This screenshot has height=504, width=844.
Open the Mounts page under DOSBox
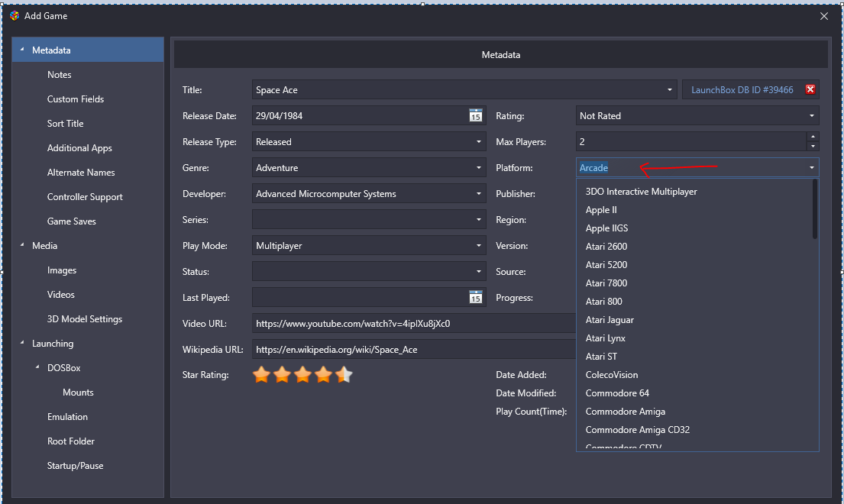point(78,393)
